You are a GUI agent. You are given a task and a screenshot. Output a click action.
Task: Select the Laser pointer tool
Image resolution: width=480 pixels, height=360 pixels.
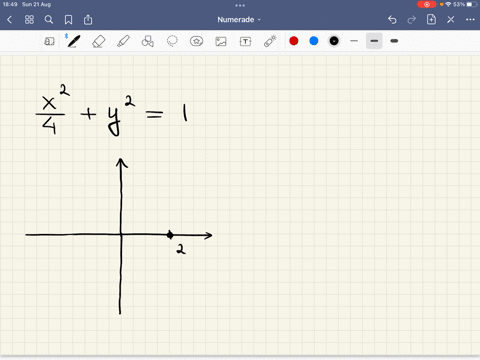(x=270, y=41)
